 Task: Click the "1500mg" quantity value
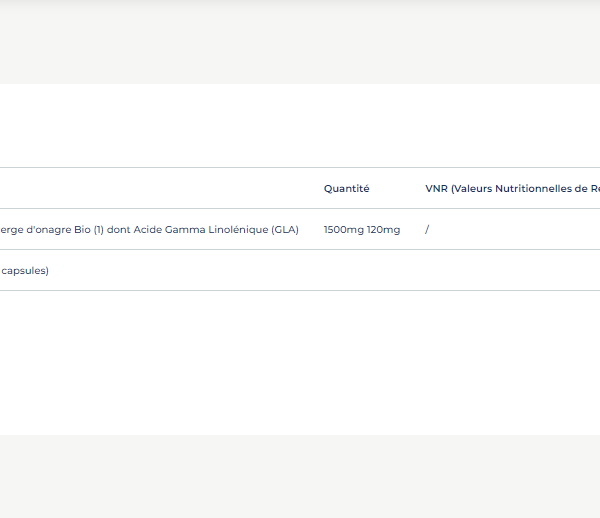tap(343, 230)
